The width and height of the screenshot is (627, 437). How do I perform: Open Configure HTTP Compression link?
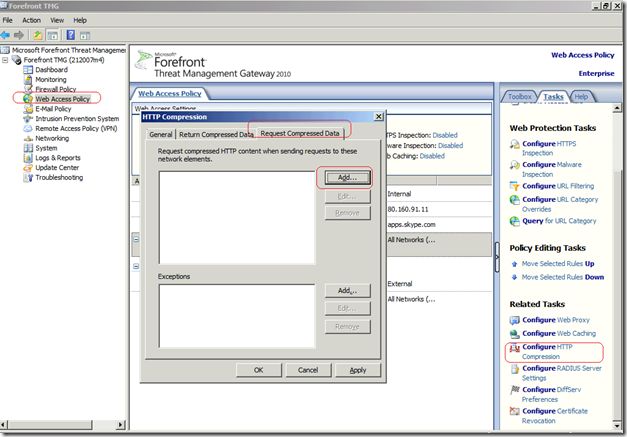547,351
